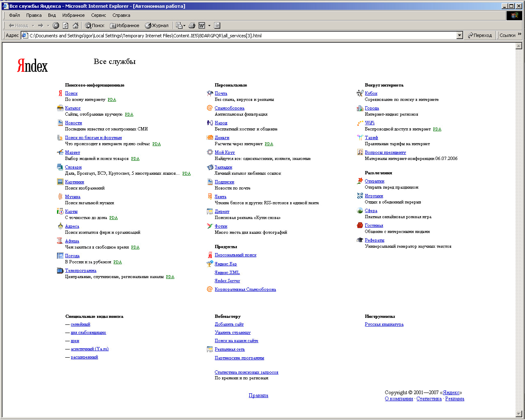
Task: Click the icon beside Погода
Action: 60,256
